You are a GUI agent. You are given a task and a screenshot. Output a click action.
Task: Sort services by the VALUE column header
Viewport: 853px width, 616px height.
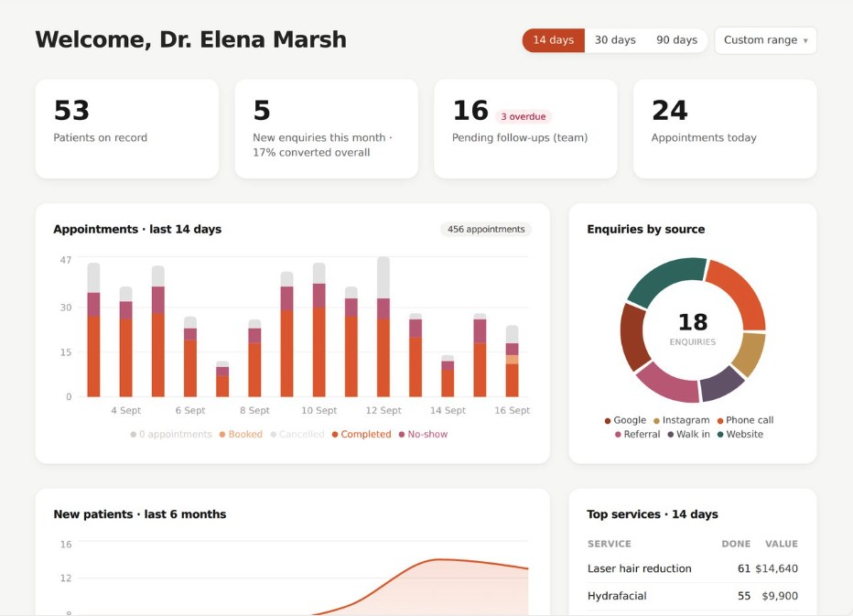(x=782, y=544)
